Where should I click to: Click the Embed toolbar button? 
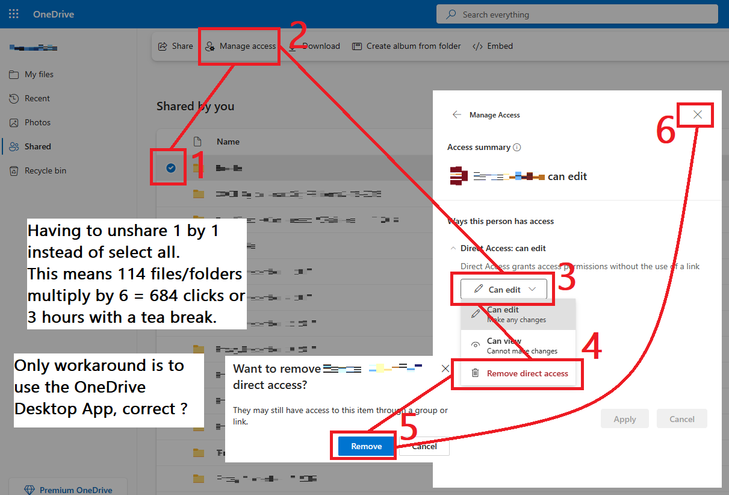[493, 46]
